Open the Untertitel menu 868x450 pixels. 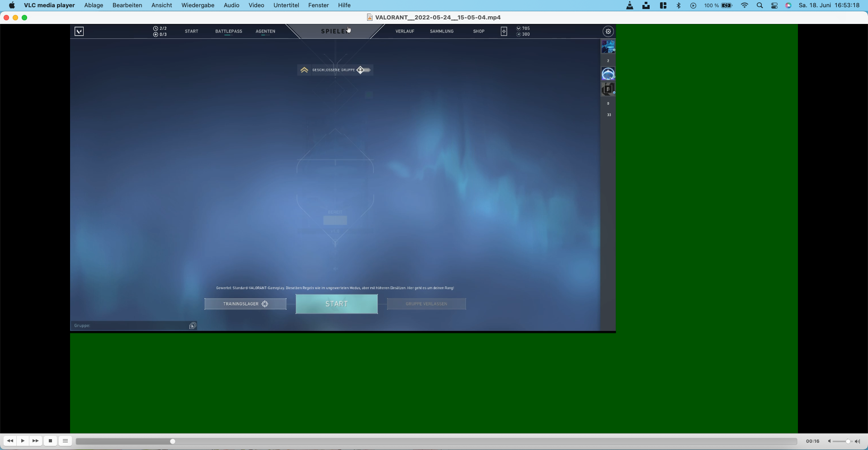click(x=286, y=5)
